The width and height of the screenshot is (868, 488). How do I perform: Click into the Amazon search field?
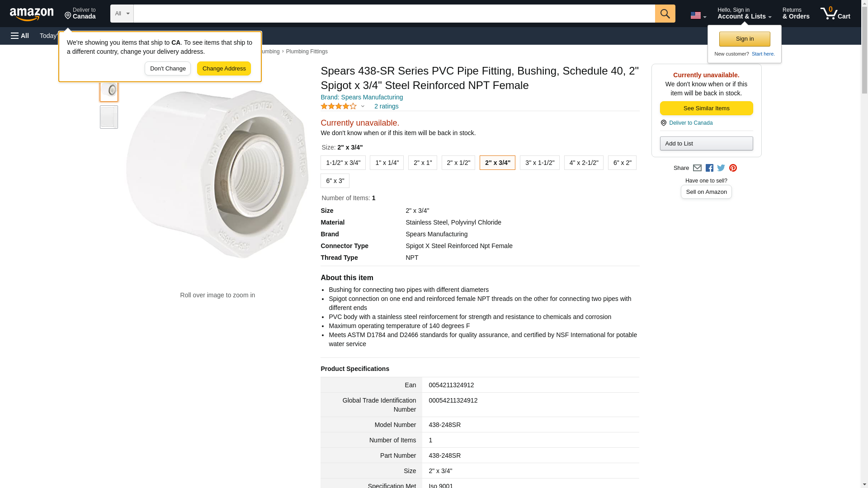coord(394,14)
